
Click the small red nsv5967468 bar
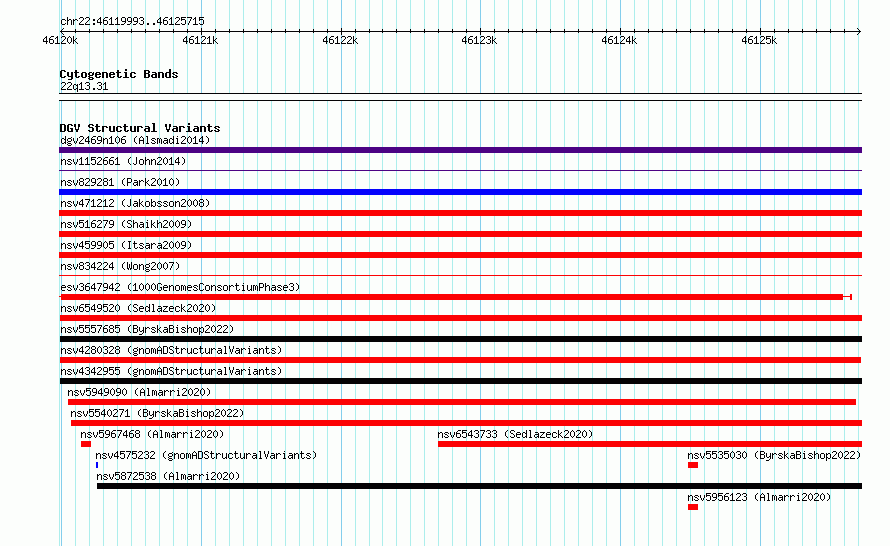click(x=86, y=444)
